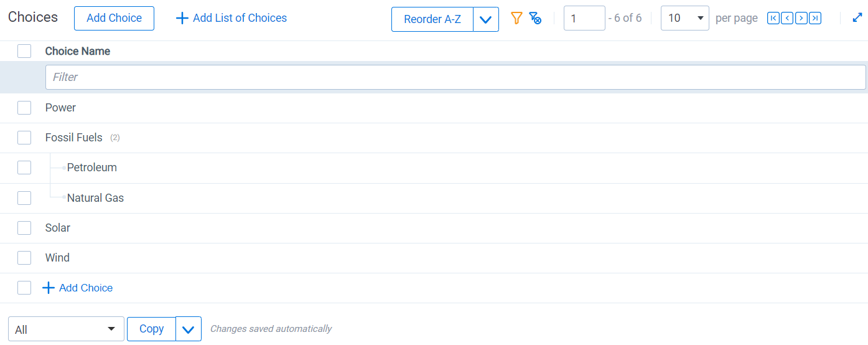Check the Power row checkbox
This screenshot has width=868, height=345.
tap(24, 108)
